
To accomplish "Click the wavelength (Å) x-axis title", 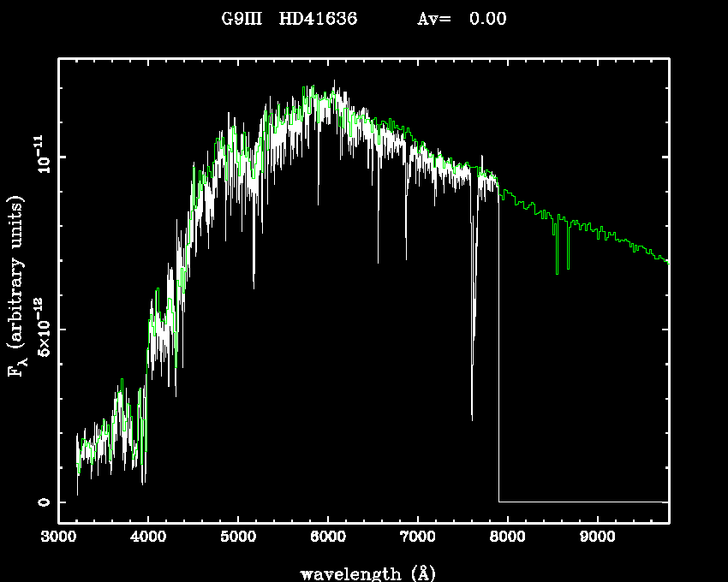I will [370, 573].
